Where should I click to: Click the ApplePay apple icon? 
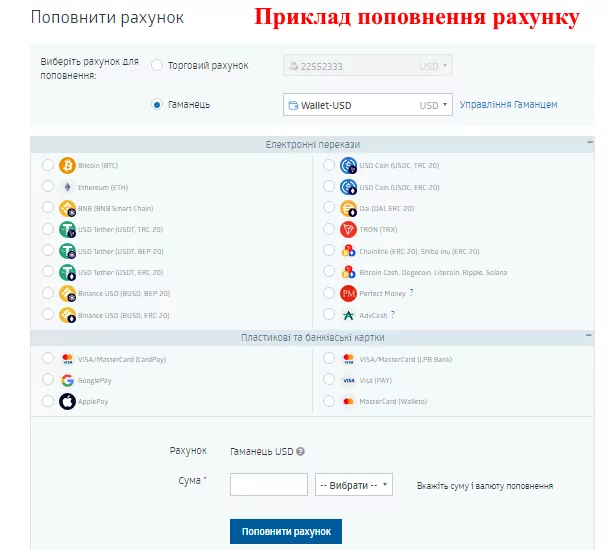click(x=67, y=401)
